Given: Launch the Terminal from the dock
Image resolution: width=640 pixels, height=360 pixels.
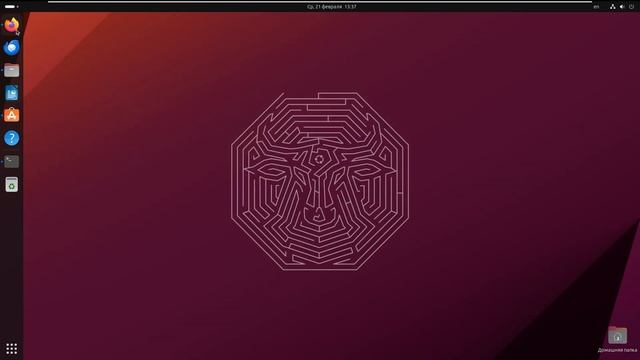Looking at the screenshot, I should (x=11, y=162).
